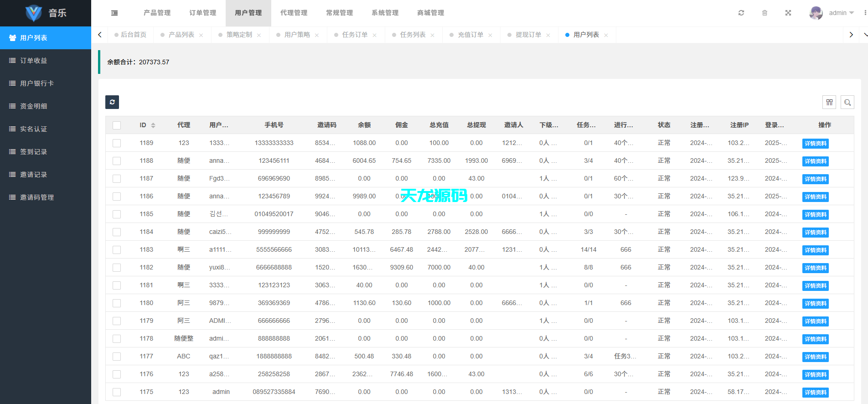Open 详情资料 for user ID 1186
This screenshot has width=868, height=404.
816,197
